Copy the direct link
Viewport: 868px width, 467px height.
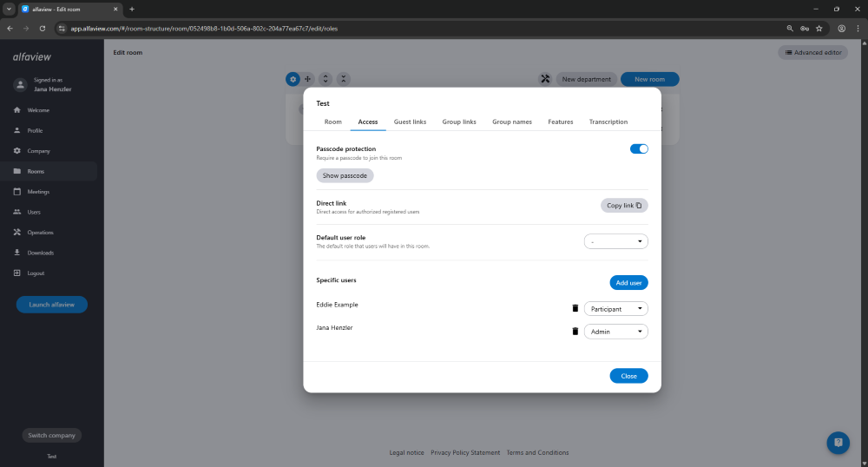624,206
